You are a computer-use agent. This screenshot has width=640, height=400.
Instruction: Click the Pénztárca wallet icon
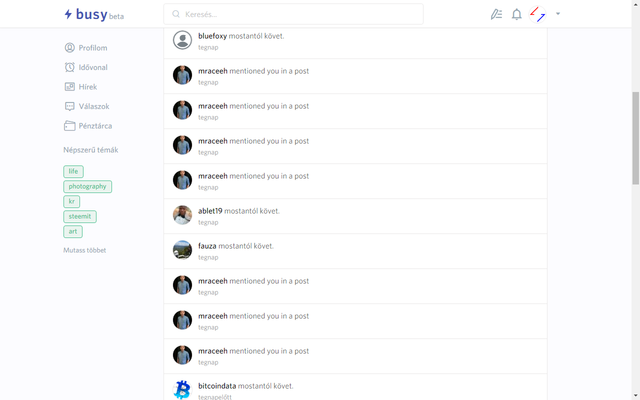[70, 126]
